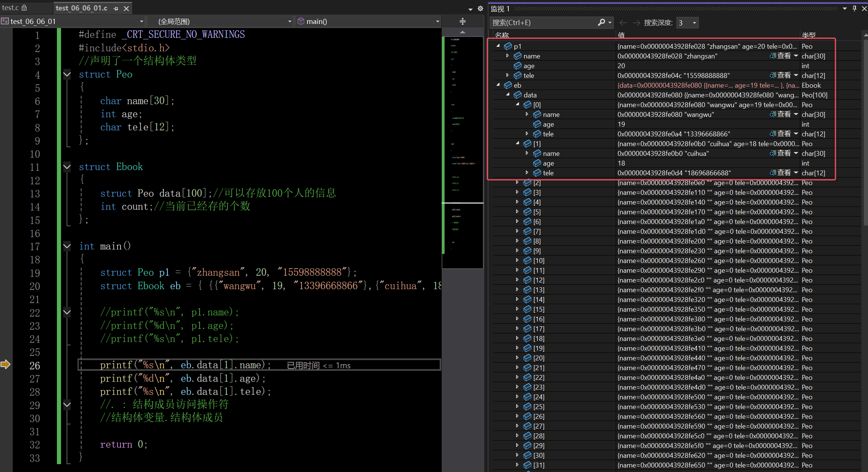The image size is (868, 472).
Task: Click the search forward arrow in watch panel
Action: [x=636, y=22]
